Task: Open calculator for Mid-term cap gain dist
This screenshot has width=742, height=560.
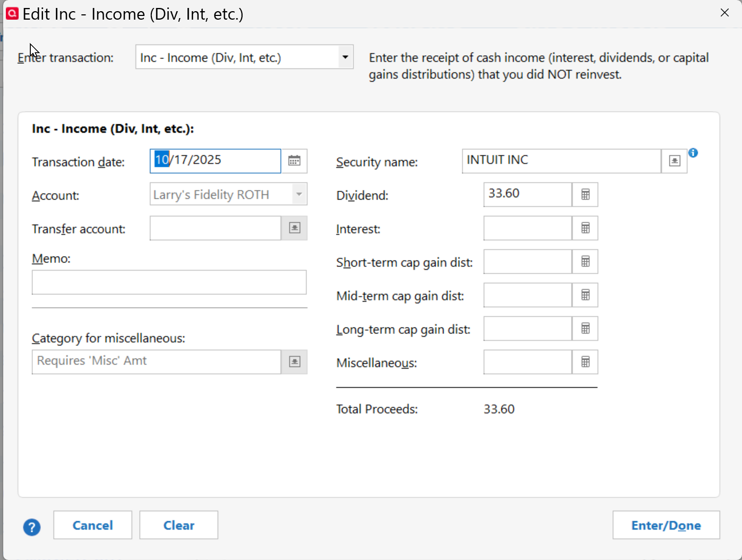Action: pos(585,295)
